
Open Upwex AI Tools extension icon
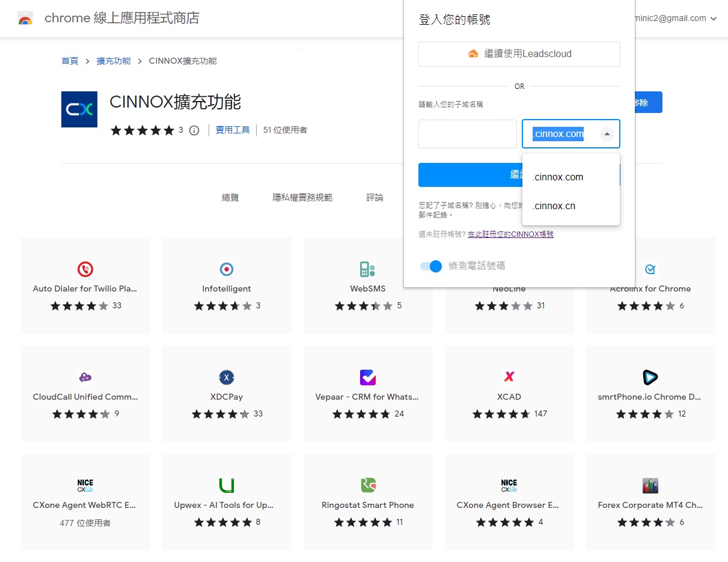tap(227, 486)
